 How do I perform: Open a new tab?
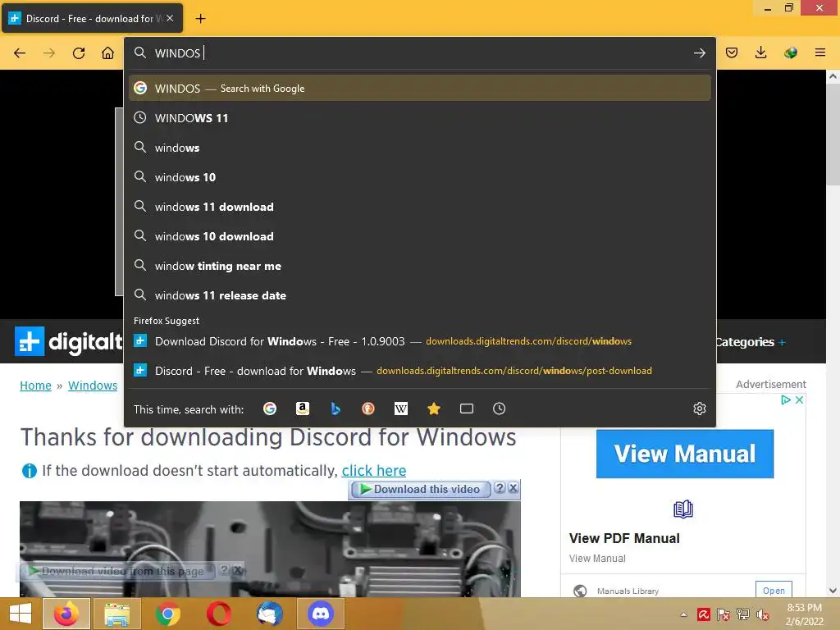coord(200,19)
